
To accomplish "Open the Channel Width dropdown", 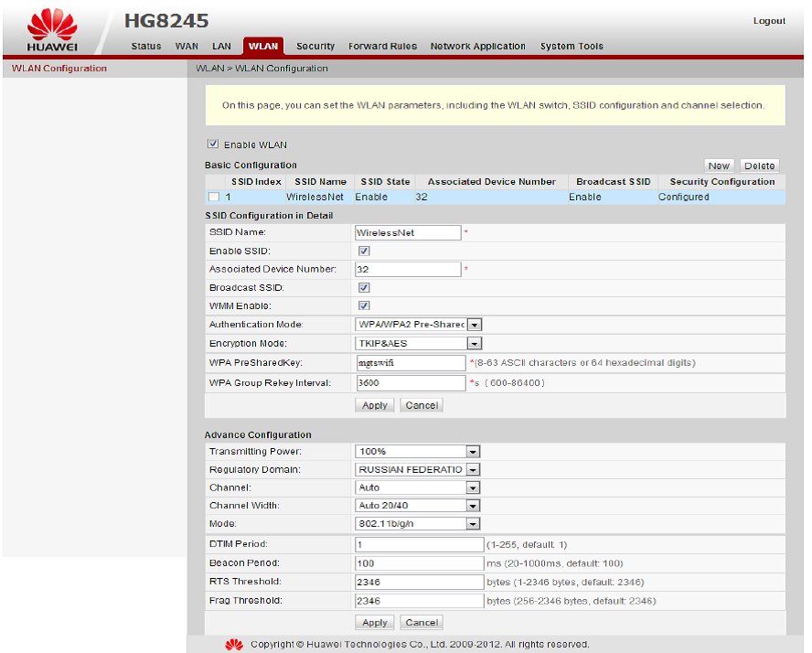I will pyautogui.click(x=417, y=506).
